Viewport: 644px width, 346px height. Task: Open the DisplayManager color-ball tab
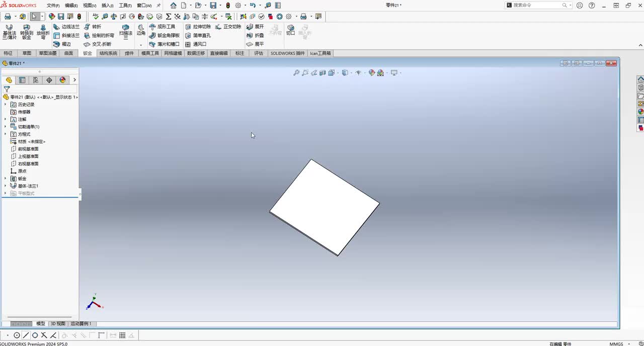pos(63,80)
